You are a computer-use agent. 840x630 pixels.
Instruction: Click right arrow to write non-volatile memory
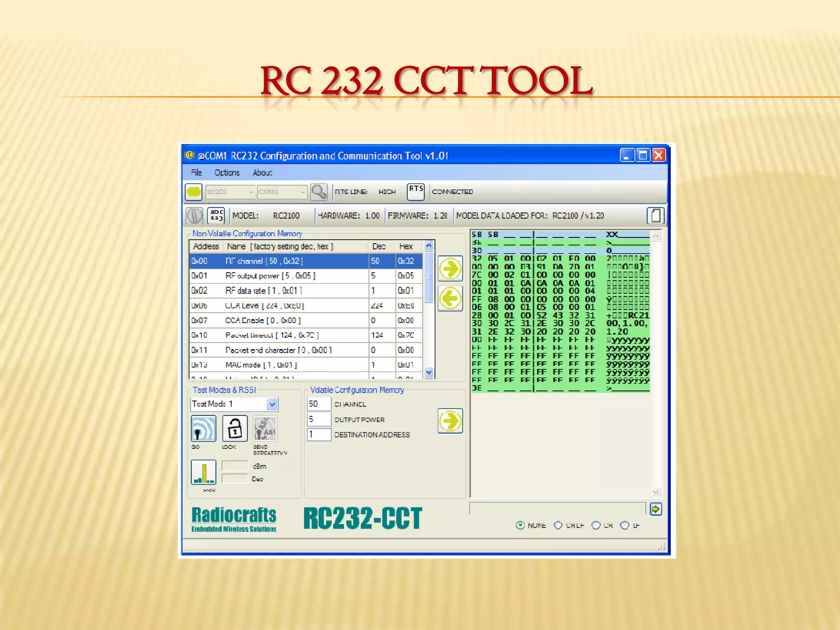(x=450, y=269)
